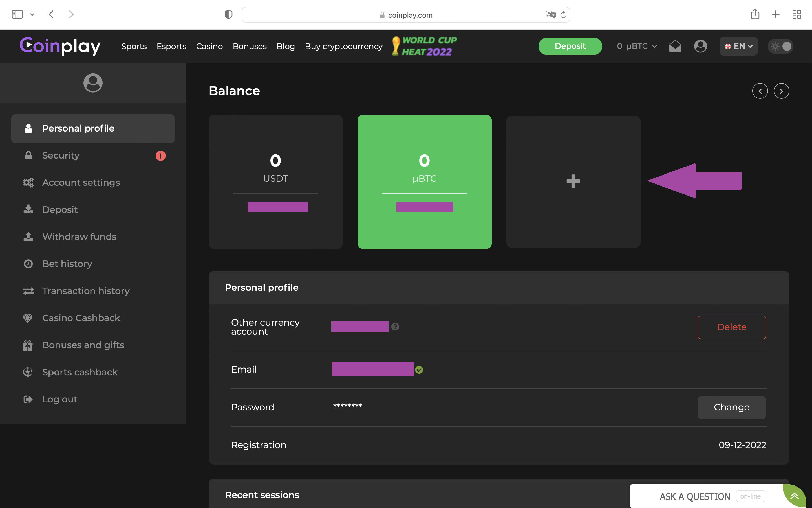Screen dimensions: 812x508
Task: Open a new Safari tab
Action: coord(775,14)
